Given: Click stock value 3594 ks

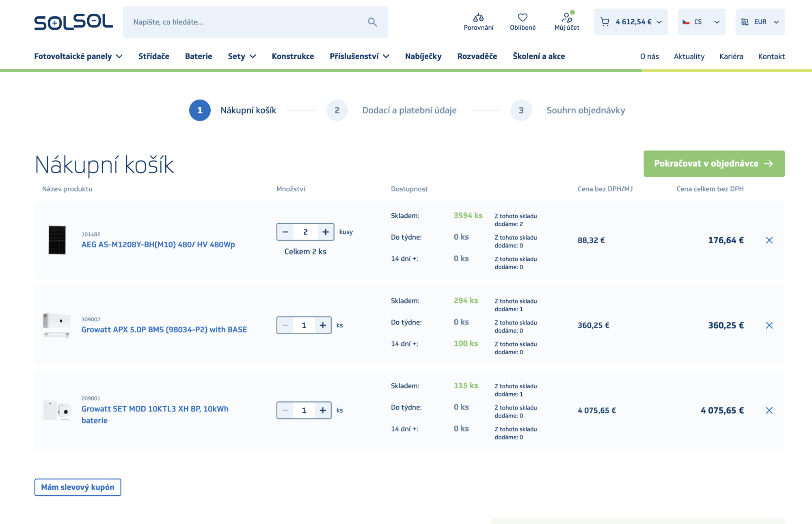Looking at the screenshot, I should [x=468, y=215].
